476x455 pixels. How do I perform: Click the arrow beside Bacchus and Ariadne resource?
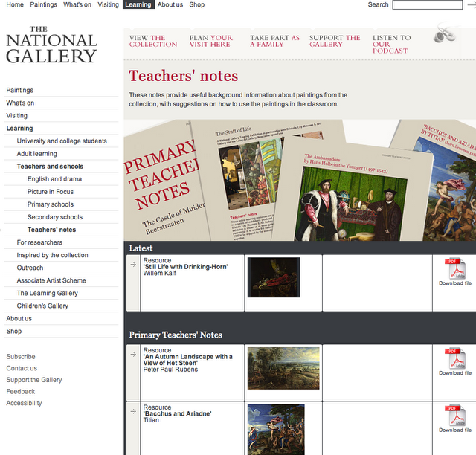[133, 412]
